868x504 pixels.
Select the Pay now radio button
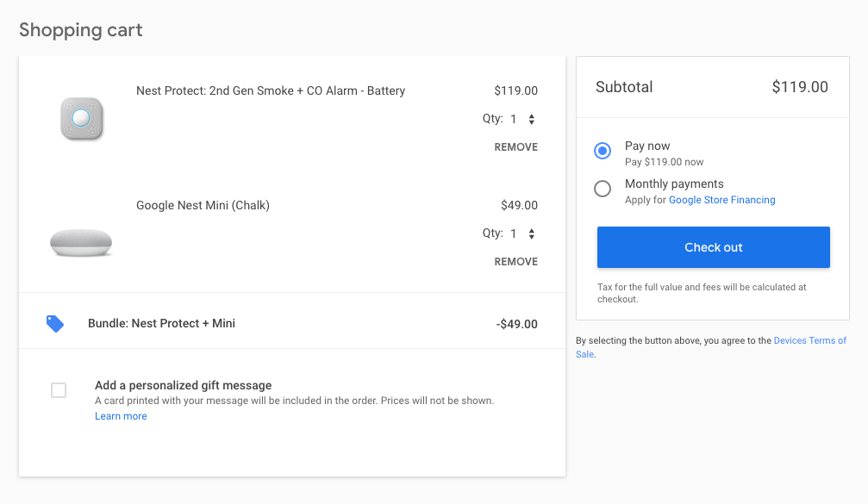[x=603, y=151]
